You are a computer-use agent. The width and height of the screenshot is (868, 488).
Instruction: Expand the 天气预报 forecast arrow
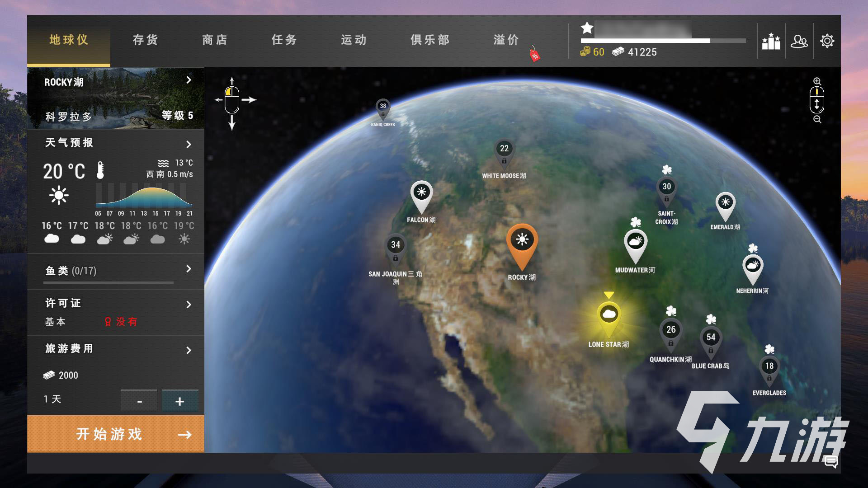(x=189, y=145)
